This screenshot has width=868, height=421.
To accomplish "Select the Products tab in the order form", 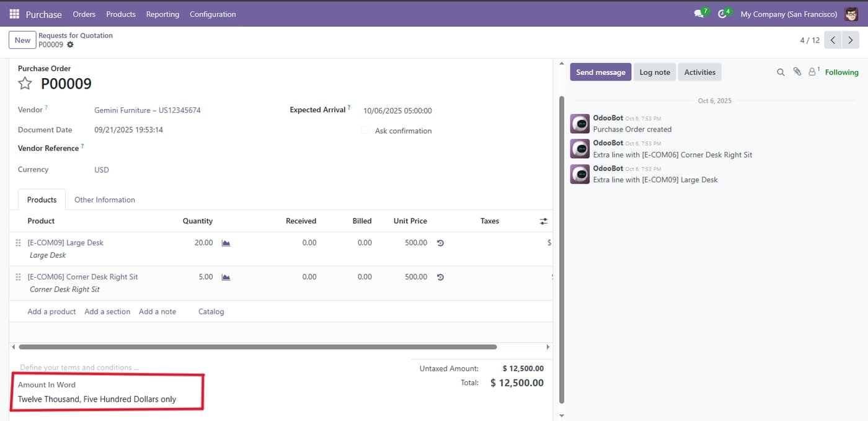I will (42, 200).
